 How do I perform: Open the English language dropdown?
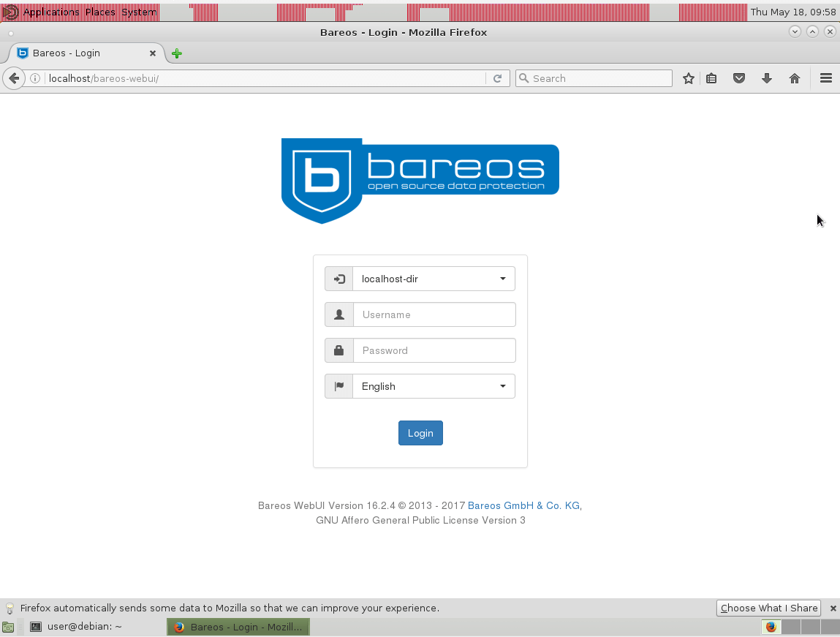click(x=434, y=386)
